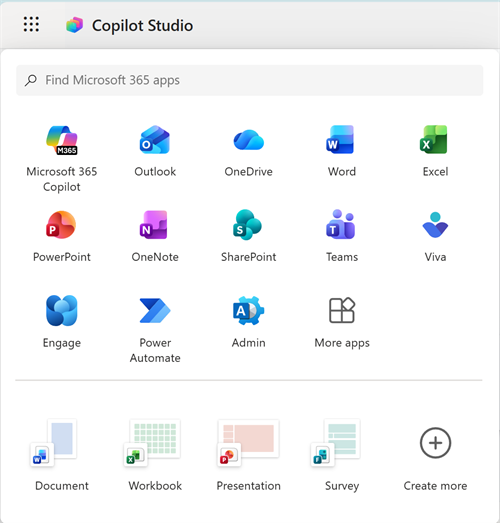
Task: Open the Admin center icon
Action: click(248, 311)
